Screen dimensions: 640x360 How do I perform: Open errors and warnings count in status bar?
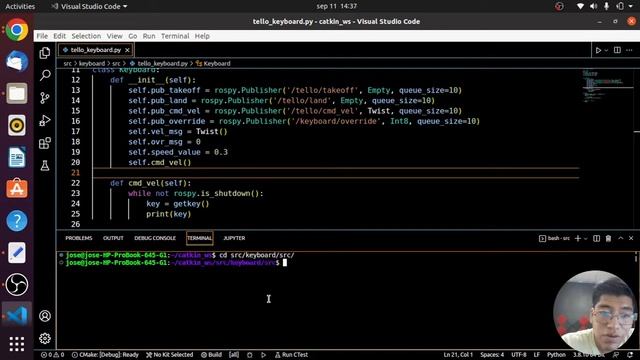(53, 355)
